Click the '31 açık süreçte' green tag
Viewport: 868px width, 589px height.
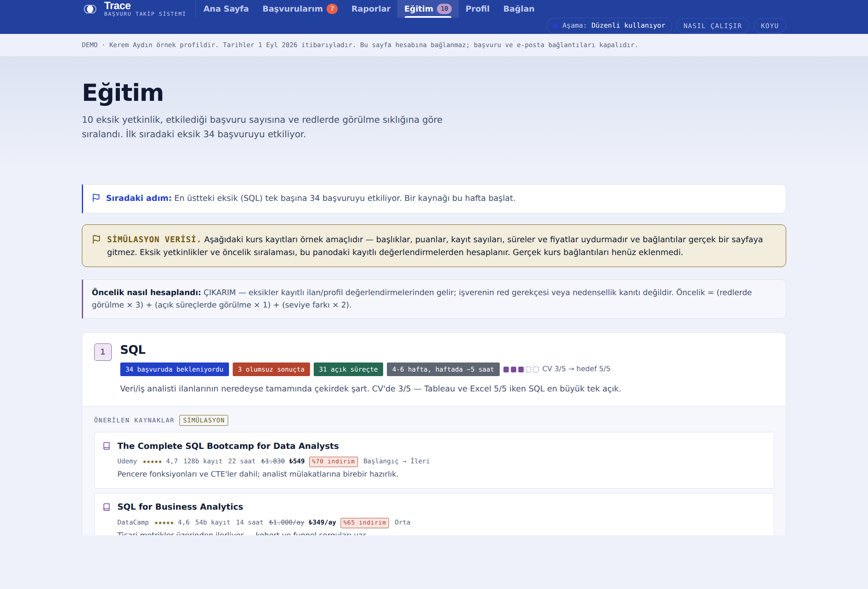pyautogui.click(x=348, y=369)
